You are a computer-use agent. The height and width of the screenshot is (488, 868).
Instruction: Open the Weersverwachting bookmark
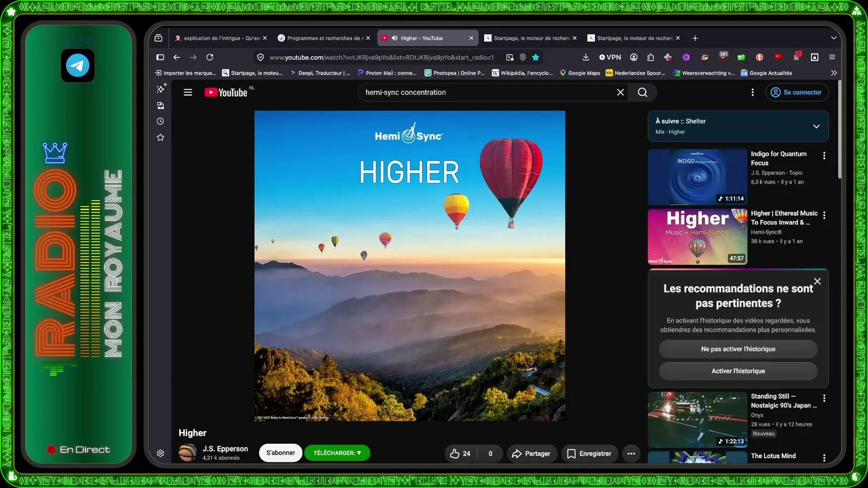click(x=704, y=73)
